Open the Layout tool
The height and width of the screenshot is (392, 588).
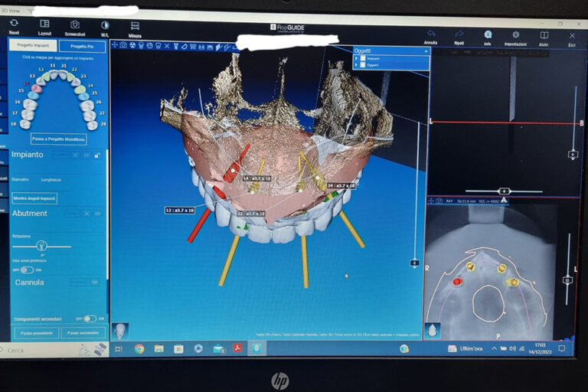click(x=45, y=25)
